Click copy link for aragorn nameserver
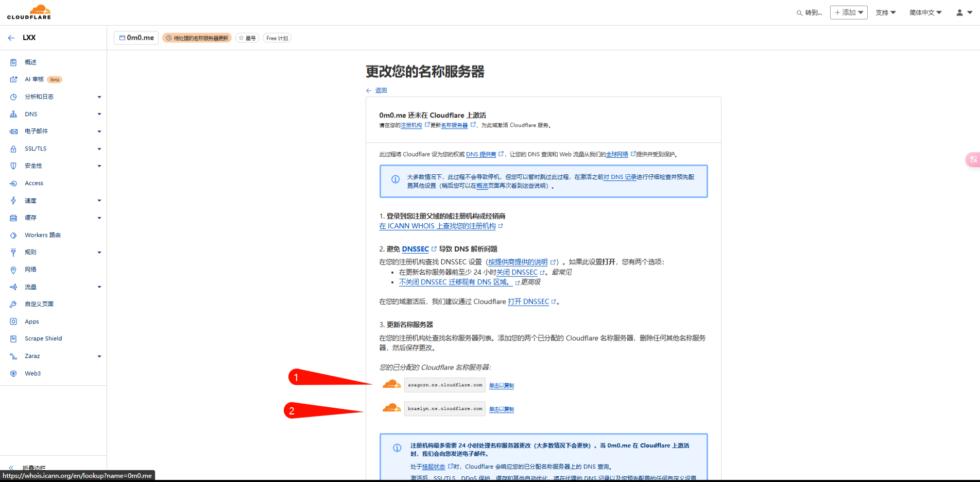Image resolution: width=980 pixels, height=482 pixels. (x=501, y=386)
